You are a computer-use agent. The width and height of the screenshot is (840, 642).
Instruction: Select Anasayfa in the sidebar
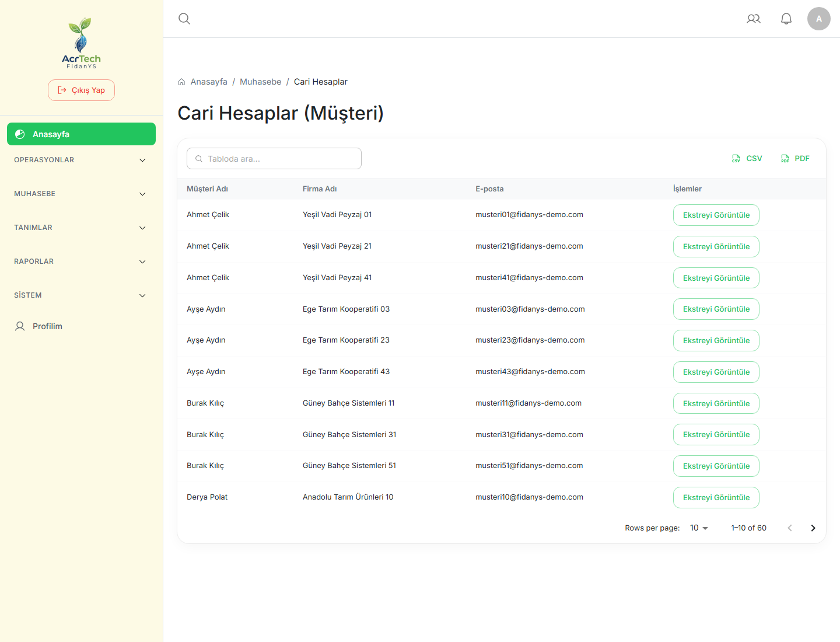pyautogui.click(x=81, y=134)
